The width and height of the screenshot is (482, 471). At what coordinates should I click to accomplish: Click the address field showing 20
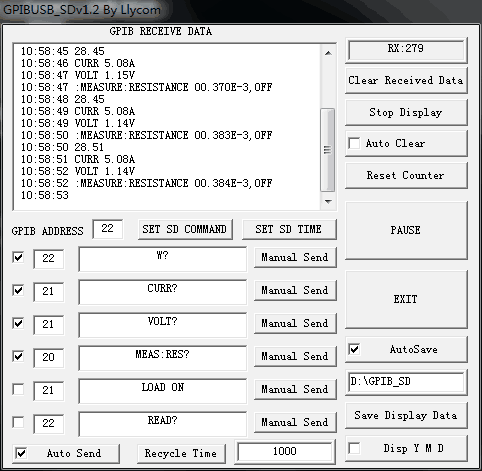(x=48, y=357)
